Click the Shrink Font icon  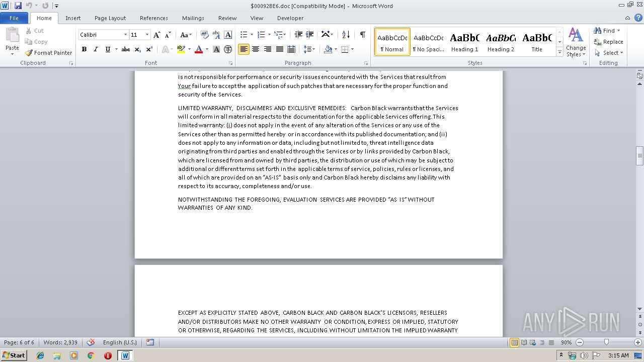pyautogui.click(x=168, y=35)
